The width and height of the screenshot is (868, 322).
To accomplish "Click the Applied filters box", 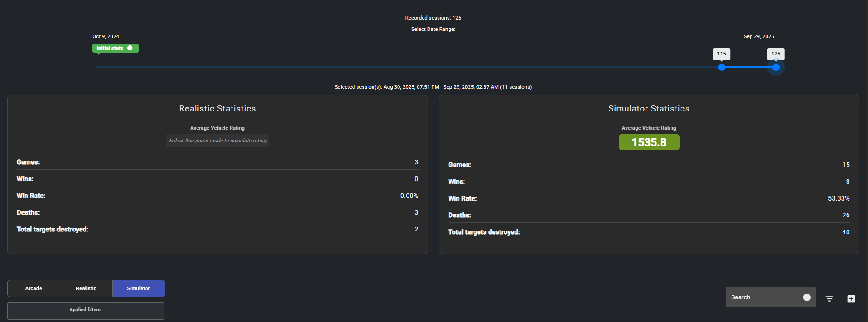I will point(86,311).
